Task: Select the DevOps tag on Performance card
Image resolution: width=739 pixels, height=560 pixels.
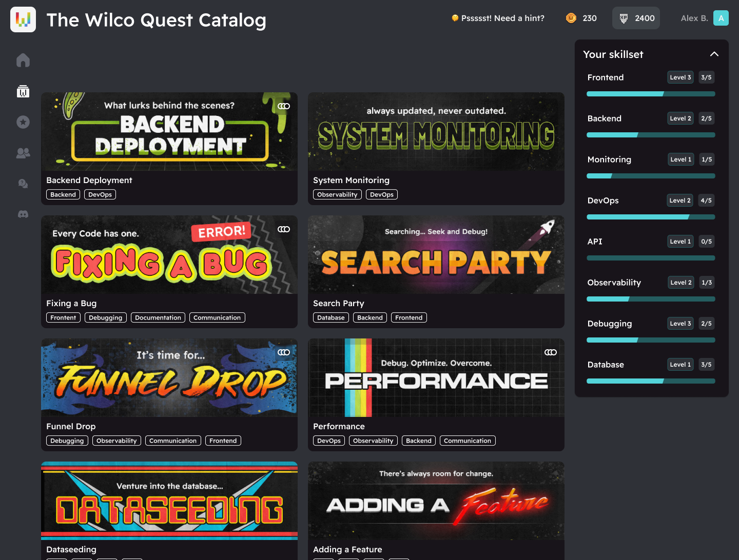Action: (329, 441)
